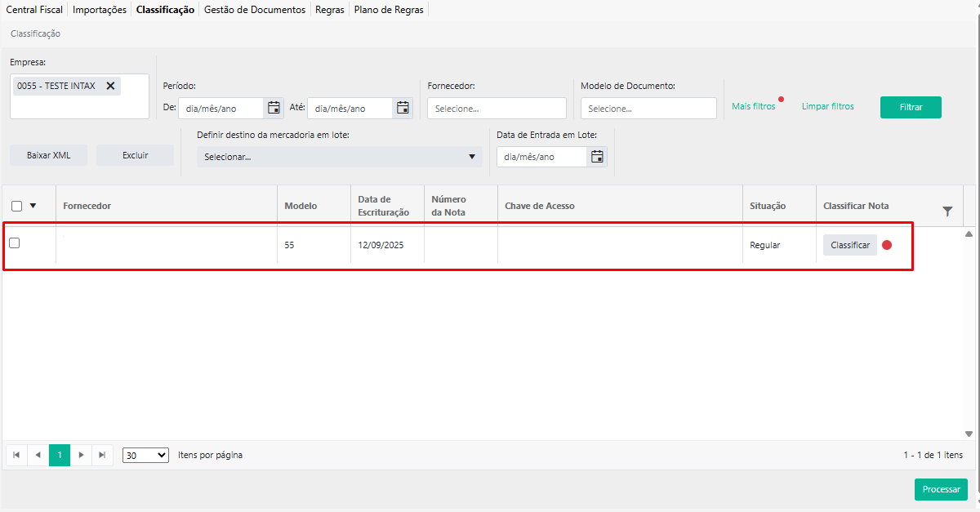980x512 pixels.
Task: Go to the next results page
Action: [81, 455]
